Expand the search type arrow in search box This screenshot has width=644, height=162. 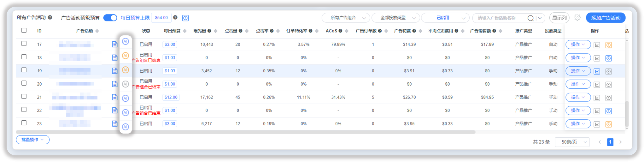(540, 18)
